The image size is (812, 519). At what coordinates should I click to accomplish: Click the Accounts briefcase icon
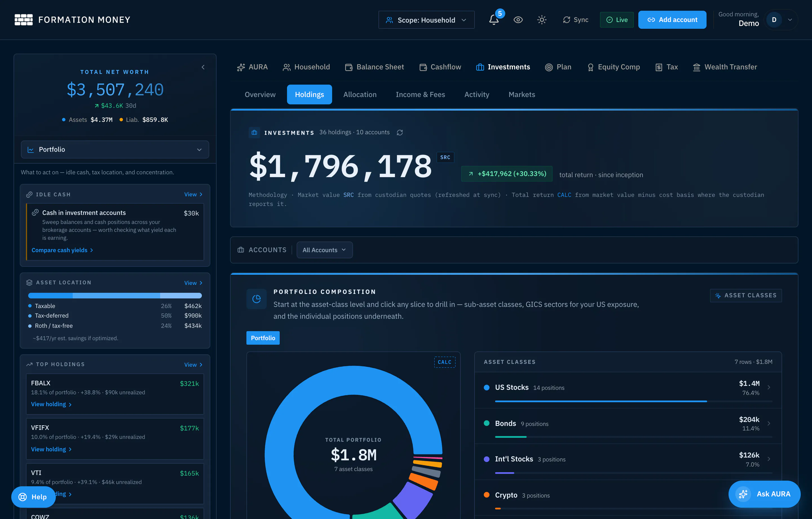click(241, 250)
